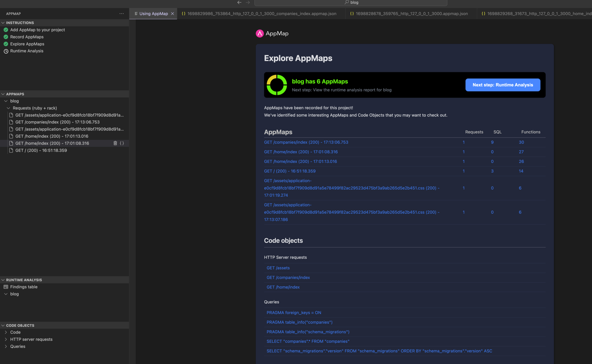Open GET /companies/index code object link
Viewport: 592px width, 364px height.
288,278
